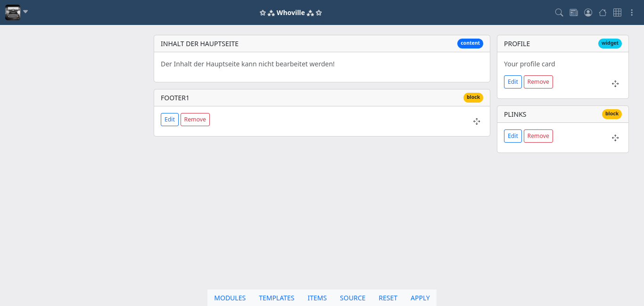Open the TEMPLATES tab
Viewport: 644px width, 306px height.
[x=276, y=298]
